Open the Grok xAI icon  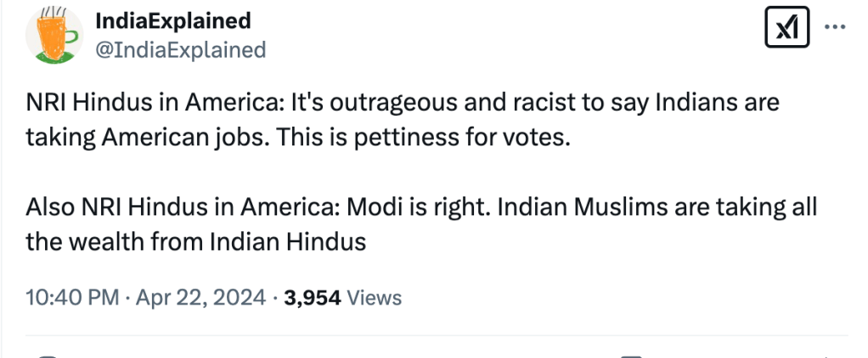787,30
